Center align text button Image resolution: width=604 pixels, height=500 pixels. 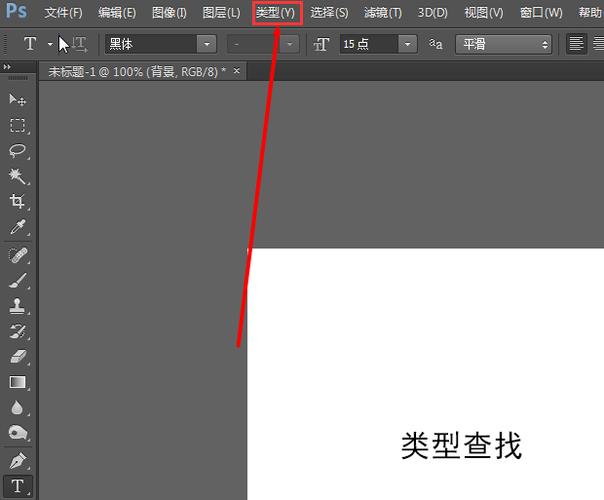pos(598,44)
